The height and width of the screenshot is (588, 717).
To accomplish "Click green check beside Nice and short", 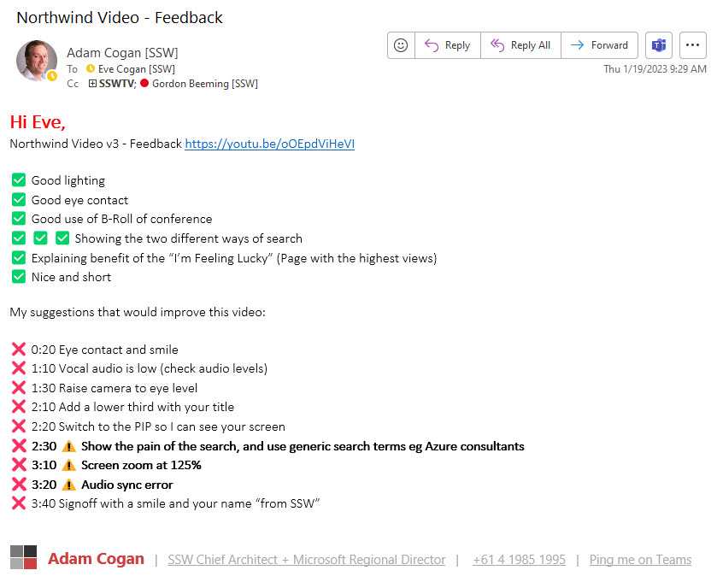I will [x=19, y=277].
